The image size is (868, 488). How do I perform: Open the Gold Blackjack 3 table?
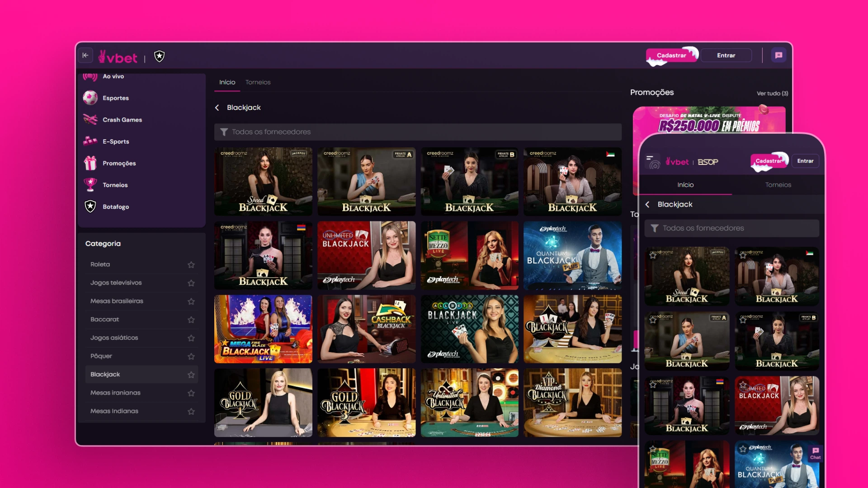coord(366,403)
